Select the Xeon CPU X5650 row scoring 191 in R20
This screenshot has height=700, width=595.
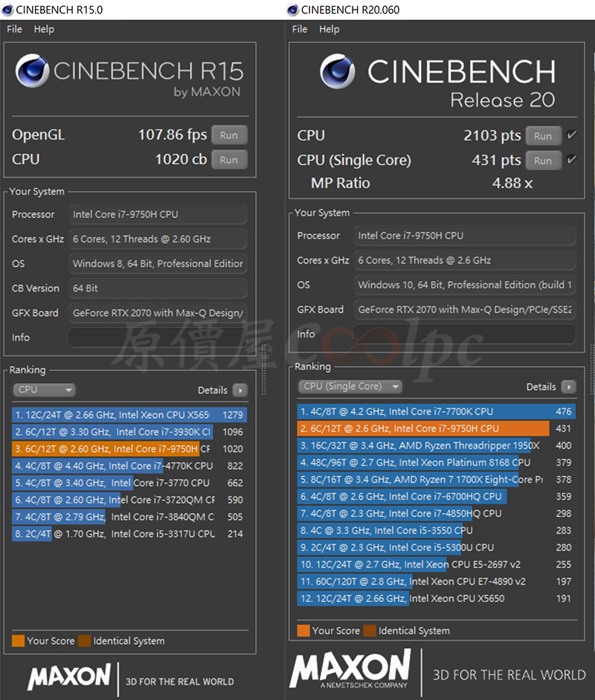[x=436, y=598]
